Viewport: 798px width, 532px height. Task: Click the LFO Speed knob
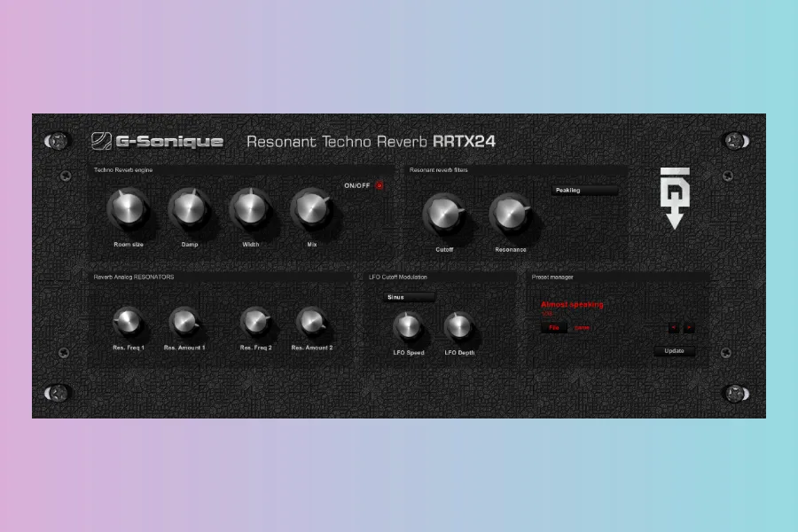coord(408,327)
